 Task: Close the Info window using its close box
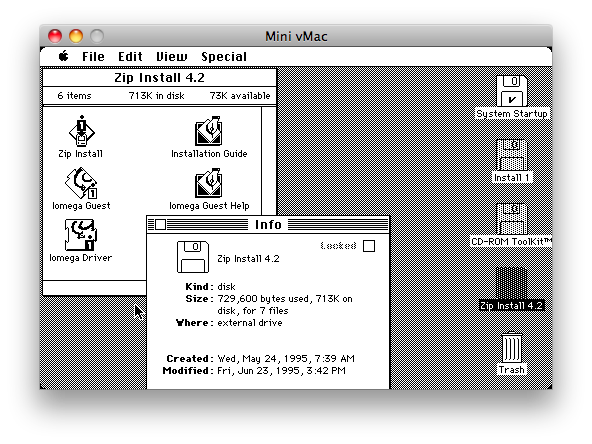(x=160, y=225)
